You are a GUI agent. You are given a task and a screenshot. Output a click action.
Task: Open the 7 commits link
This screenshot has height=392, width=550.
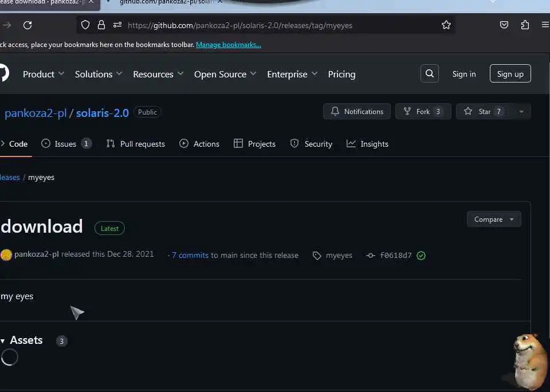pyautogui.click(x=190, y=256)
